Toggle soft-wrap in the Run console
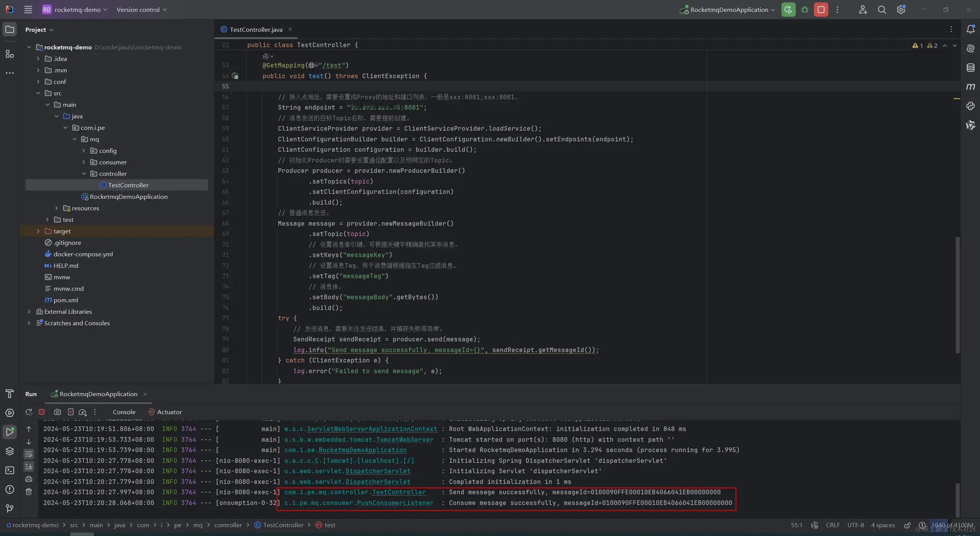Screen dimensions: 980x536 29,454
